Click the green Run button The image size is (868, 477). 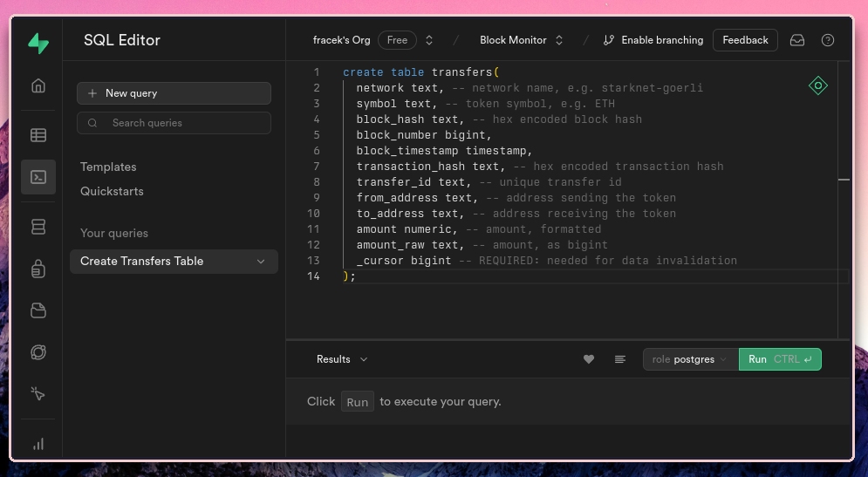tap(780, 359)
